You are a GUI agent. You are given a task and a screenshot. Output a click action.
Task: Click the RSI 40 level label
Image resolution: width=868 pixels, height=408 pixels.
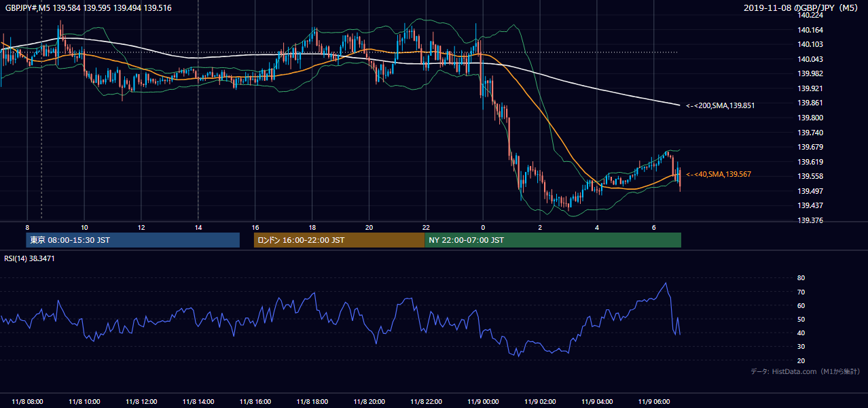pos(801,333)
